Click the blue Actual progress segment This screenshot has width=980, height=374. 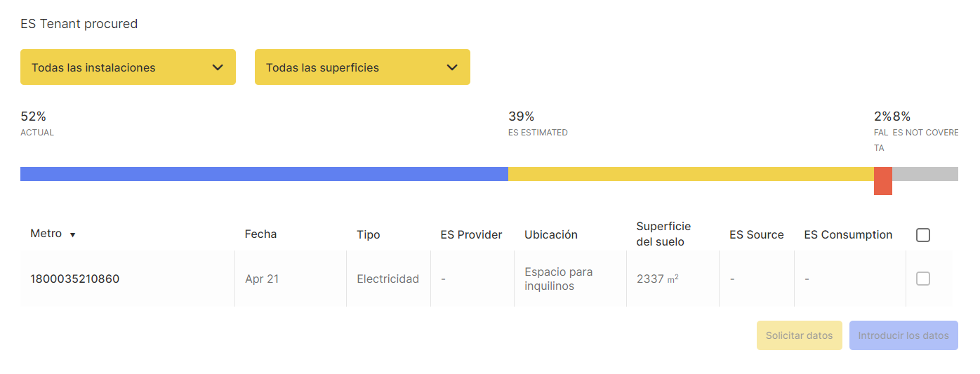(264, 174)
